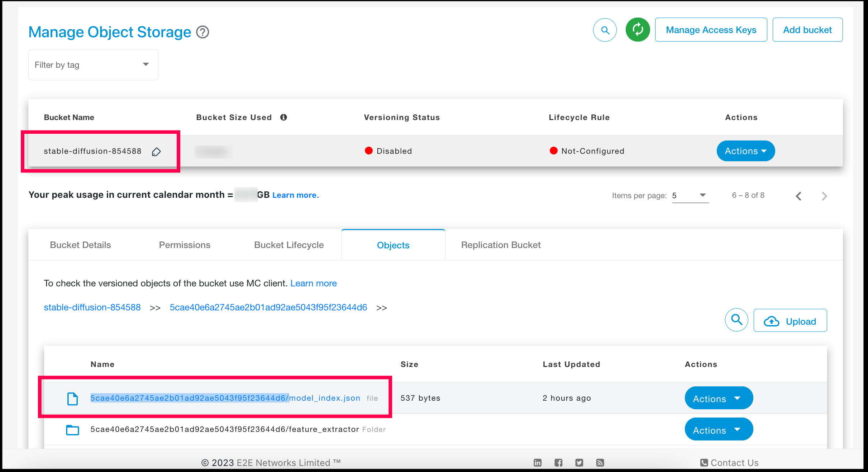Viewport: 868px width, 472px height.
Task: Click the Last Updated column header
Action: (x=571, y=364)
